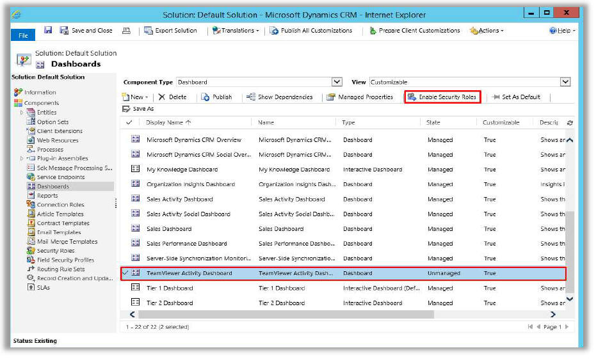The height and width of the screenshot is (364, 596).
Task: Open the View Customizable dropdown
Action: pyautogui.click(x=565, y=82)
